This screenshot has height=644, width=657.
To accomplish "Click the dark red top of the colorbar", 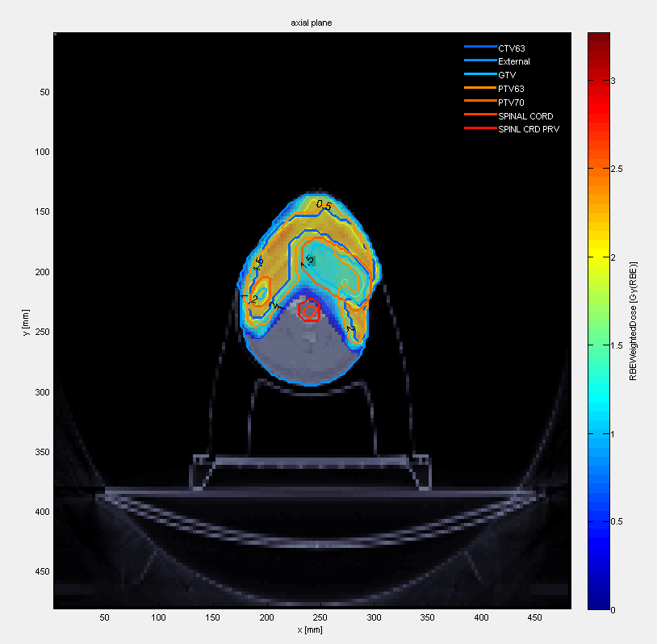I will pyautogui.click(x=598, y=39).
